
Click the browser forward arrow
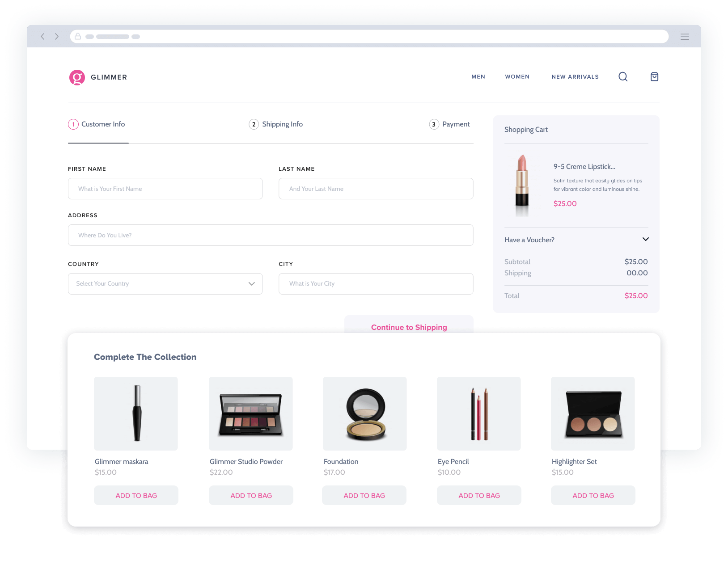pyautogui.click(x=57, y=37)
